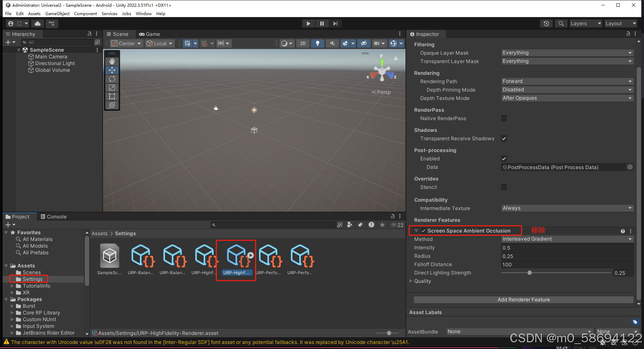The height and width of the screenshot is (349, 644).
Task: Open the editor search icon
Action: [561, 23]
